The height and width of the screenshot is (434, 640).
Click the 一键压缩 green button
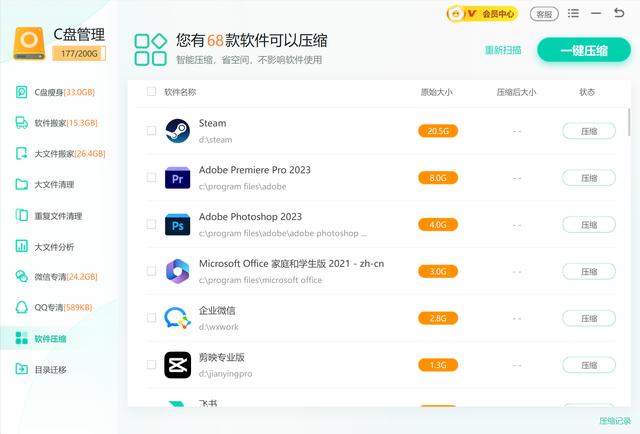(x=584, y=50)
